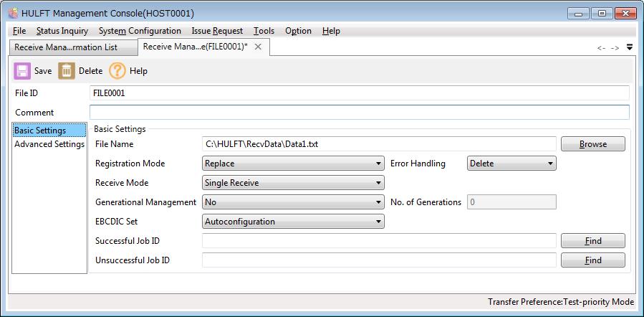644x317 pixels.
Task: Open the Tools menu
Action: click(264, 31)
